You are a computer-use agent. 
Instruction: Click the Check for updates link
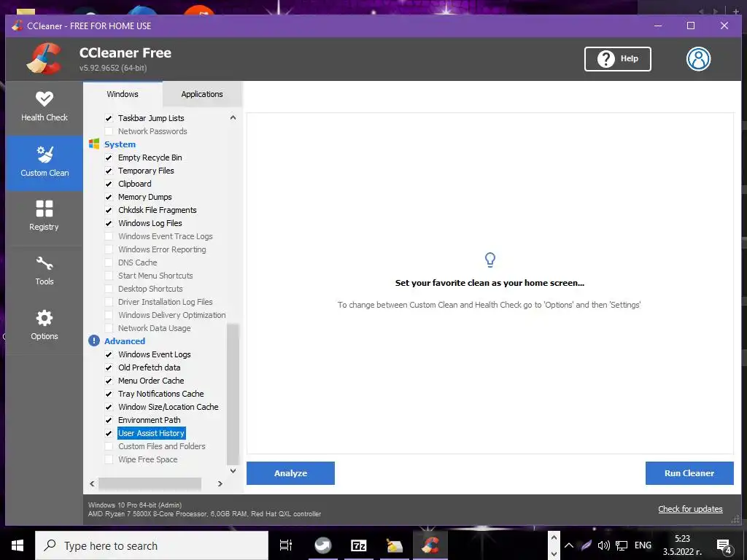[x=690, y=509]
